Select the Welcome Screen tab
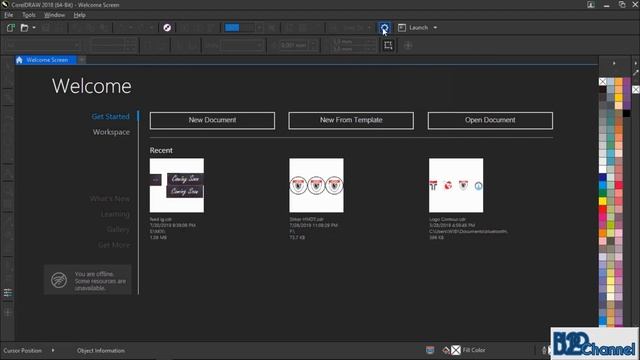The image size is (640, 360). tap(46, 60)
